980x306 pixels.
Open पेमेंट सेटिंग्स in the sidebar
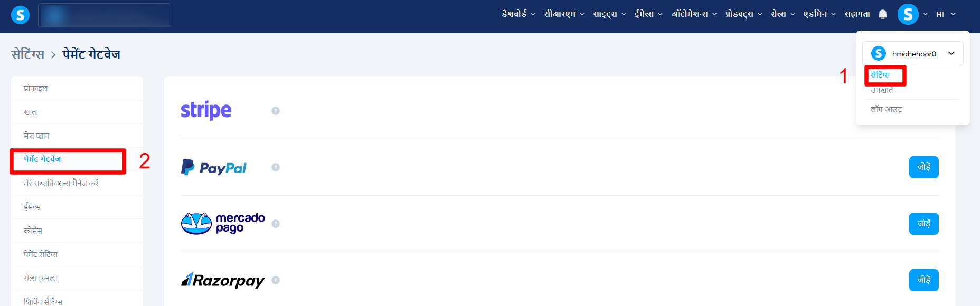click(77, 254)
